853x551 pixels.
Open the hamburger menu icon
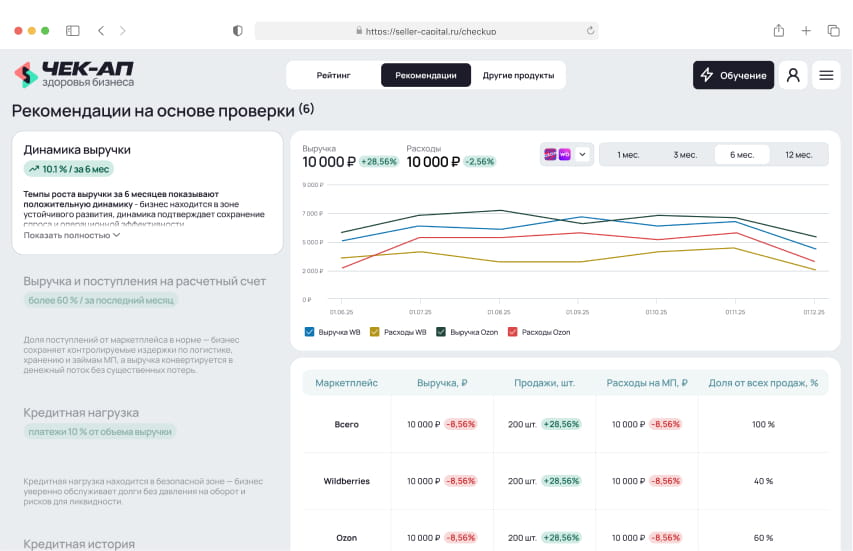click(x=826, y=75)
